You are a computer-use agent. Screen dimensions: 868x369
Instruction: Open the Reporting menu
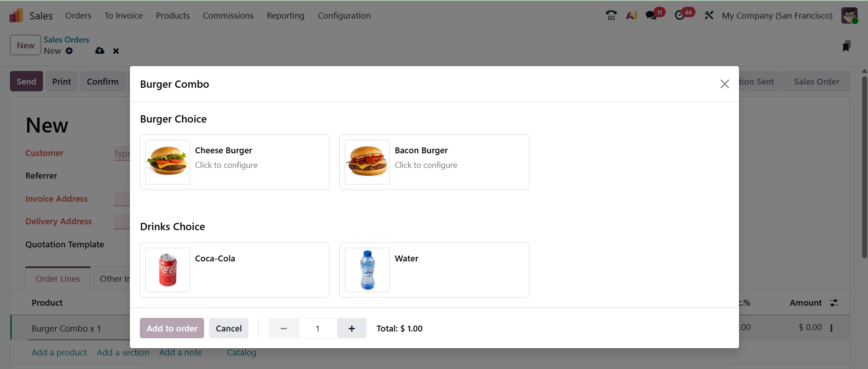(286, 15)
